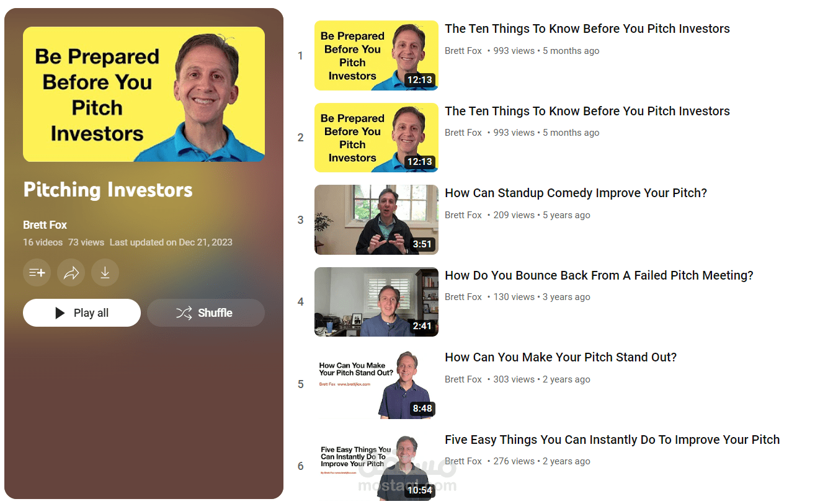
Task: Click Brett Fox channel name under video 4
Action: click(463, 297)
